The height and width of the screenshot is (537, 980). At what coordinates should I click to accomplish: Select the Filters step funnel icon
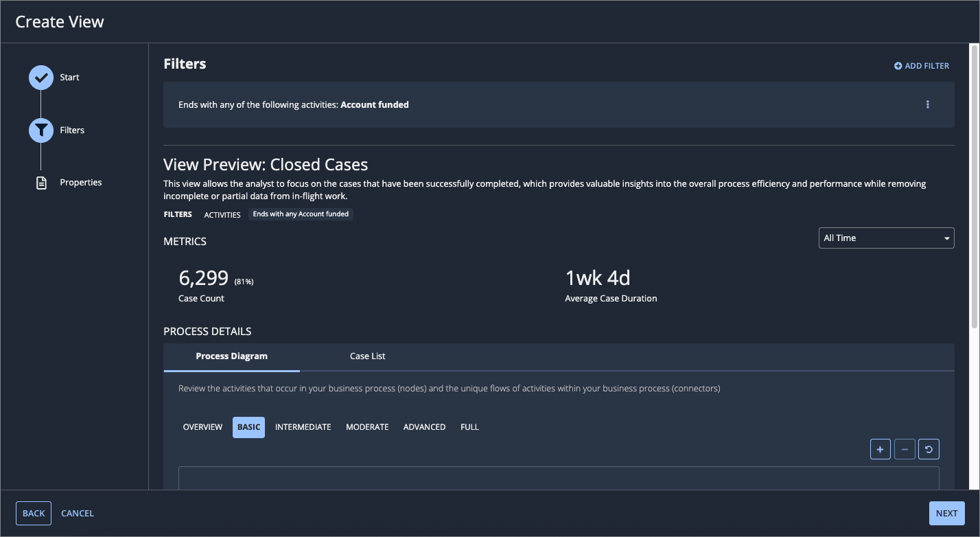[41, 130]
